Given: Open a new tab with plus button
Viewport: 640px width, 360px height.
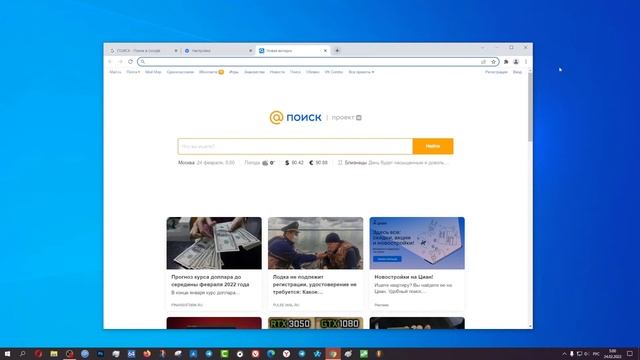Looking at the screenshot, I should (337, 51).
